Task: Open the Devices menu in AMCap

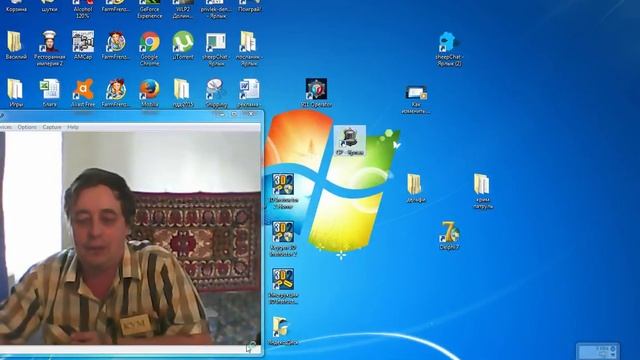Action: pyautogui.click(x=6, y=127)
